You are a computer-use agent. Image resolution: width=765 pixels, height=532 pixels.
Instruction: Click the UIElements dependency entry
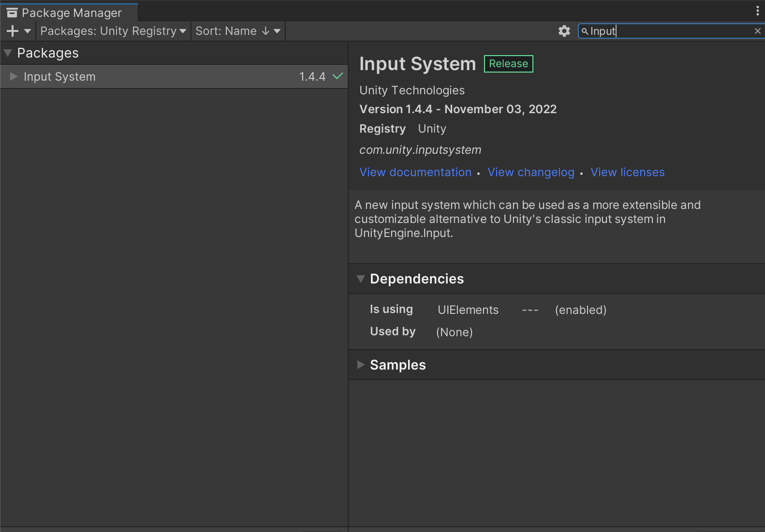pos(468,310)
